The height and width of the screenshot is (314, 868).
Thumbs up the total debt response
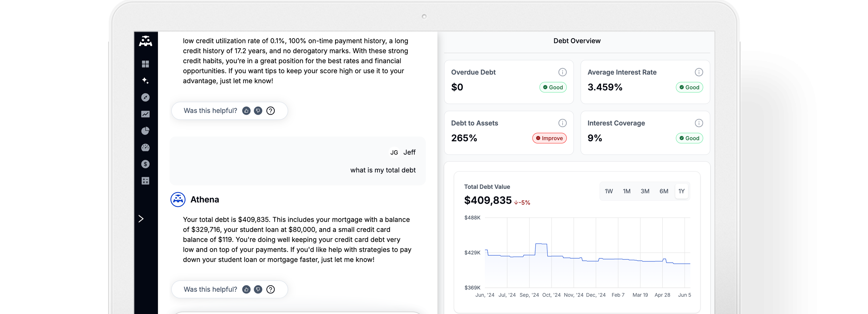click(246, 289)
